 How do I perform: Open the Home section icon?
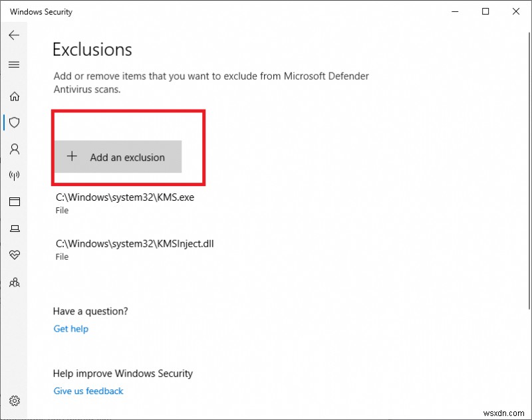click(x=14, y=96)
